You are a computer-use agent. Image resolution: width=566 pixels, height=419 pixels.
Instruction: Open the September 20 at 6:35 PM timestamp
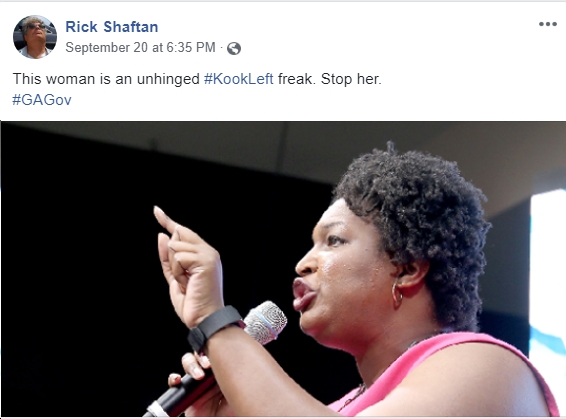(140, 47)
